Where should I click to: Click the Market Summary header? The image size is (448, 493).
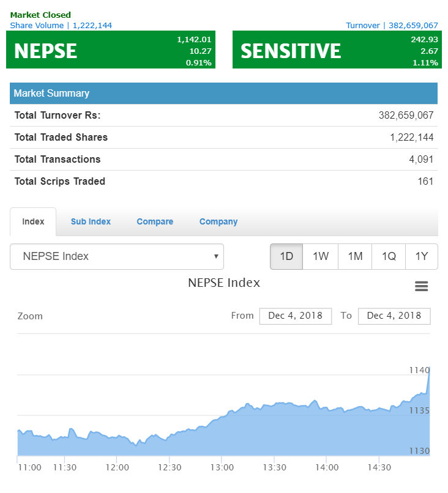223,94
